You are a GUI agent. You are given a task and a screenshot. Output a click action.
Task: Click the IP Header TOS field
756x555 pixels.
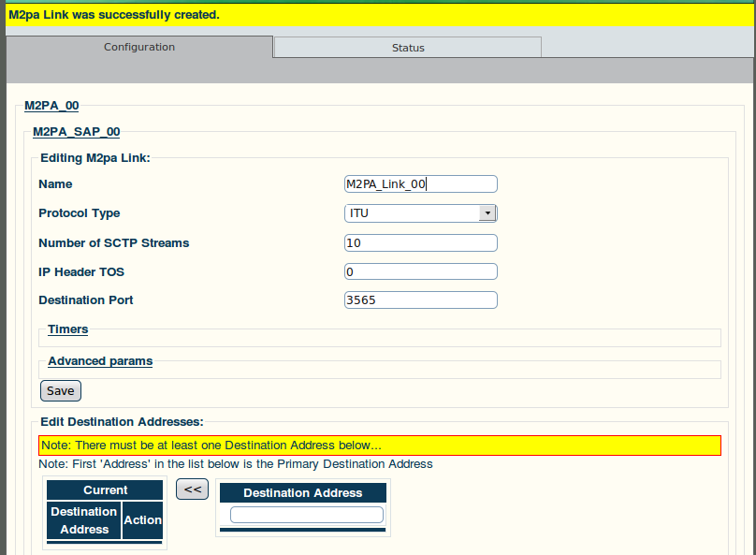tap(420, 271)
